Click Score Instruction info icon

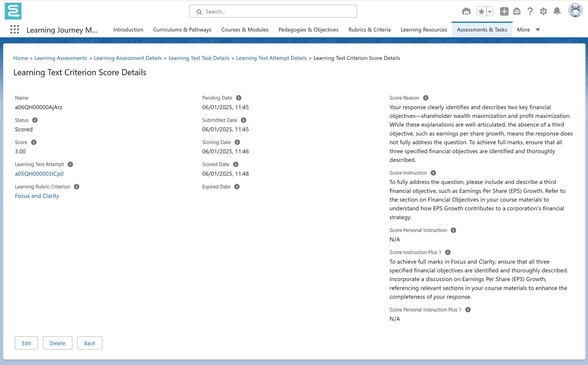click(433, 173)
